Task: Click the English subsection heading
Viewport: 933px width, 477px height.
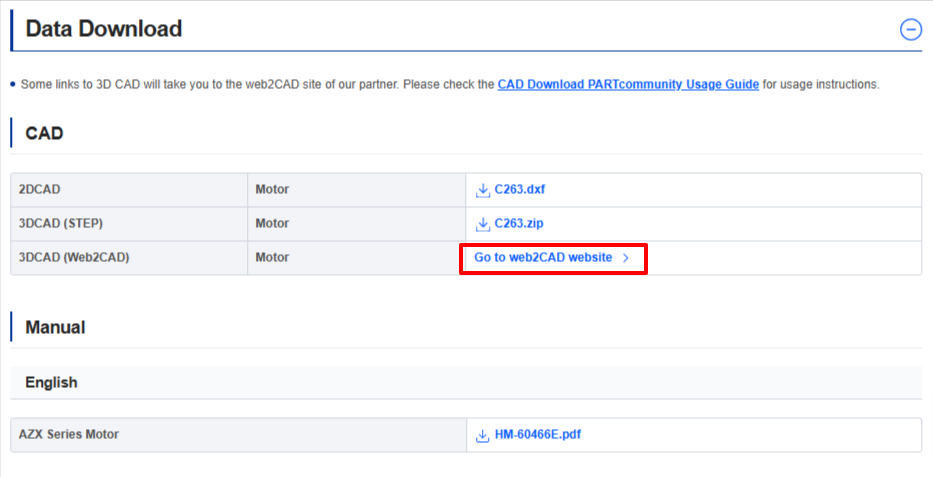Action: [51, 382]
